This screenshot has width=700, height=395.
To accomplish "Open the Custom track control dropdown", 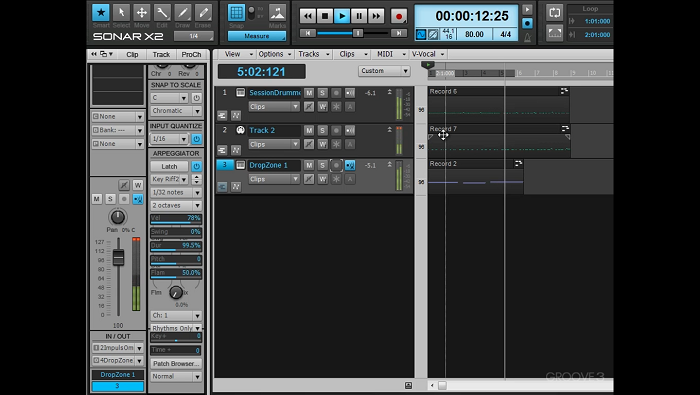I will (x=384, y=71).
